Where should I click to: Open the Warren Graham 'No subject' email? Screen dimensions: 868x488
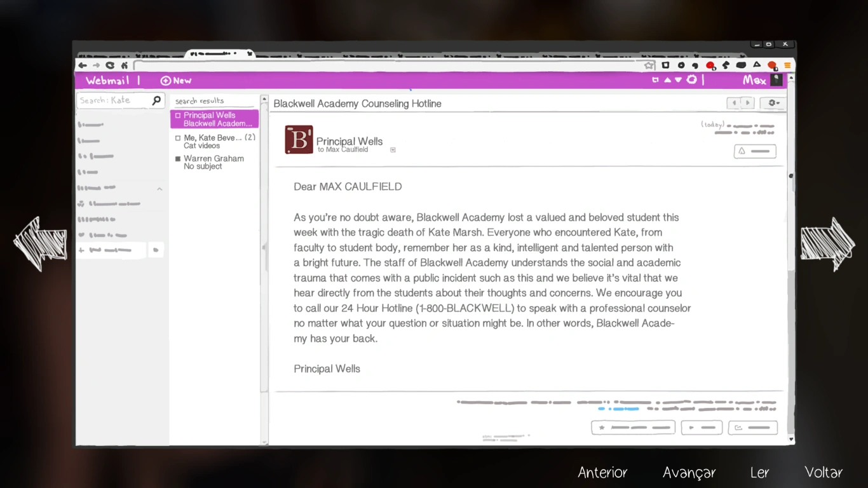click(x=214, y=163)
